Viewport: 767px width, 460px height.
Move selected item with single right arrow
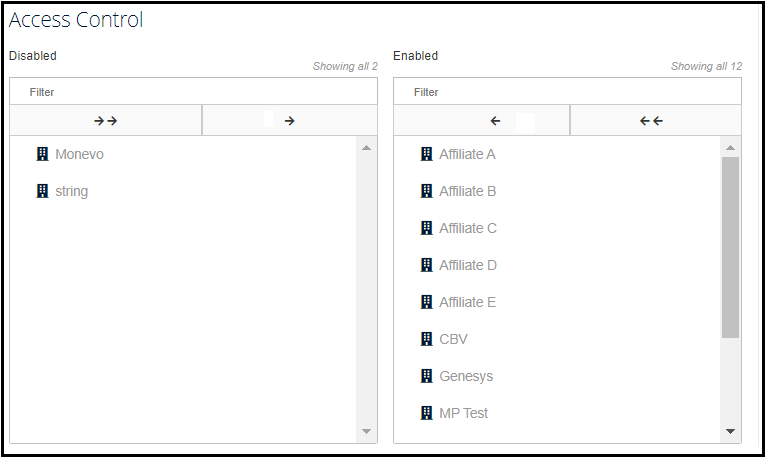click(x=290, y=120)
